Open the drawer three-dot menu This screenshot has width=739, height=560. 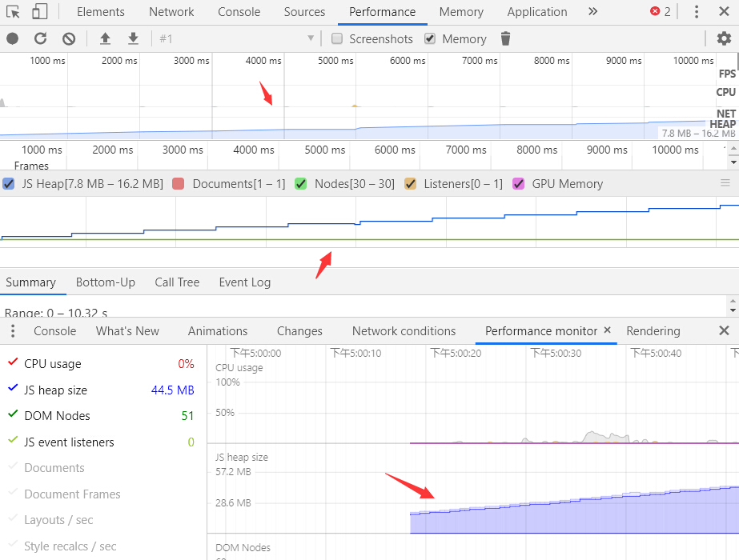click(x=13, y=331)
